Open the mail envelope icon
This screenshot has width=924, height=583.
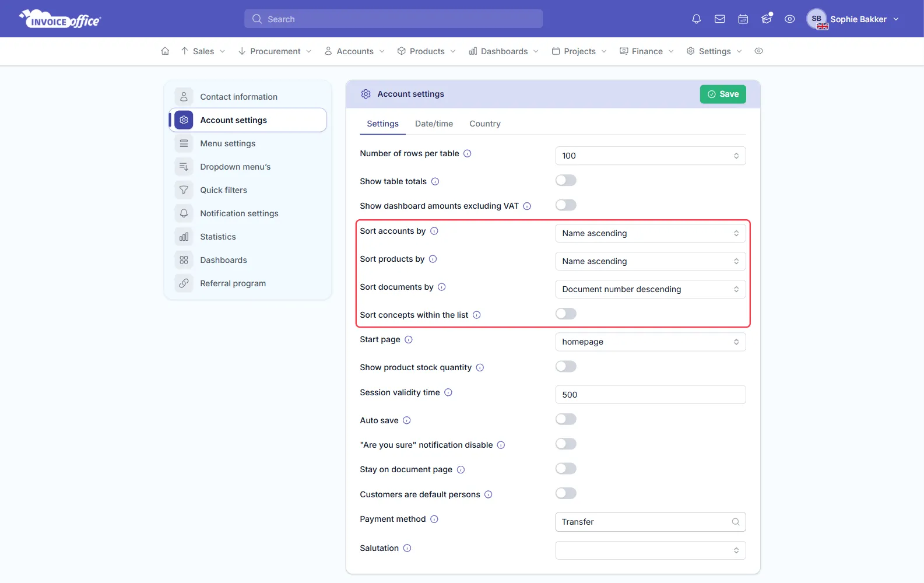pos(720,19)
